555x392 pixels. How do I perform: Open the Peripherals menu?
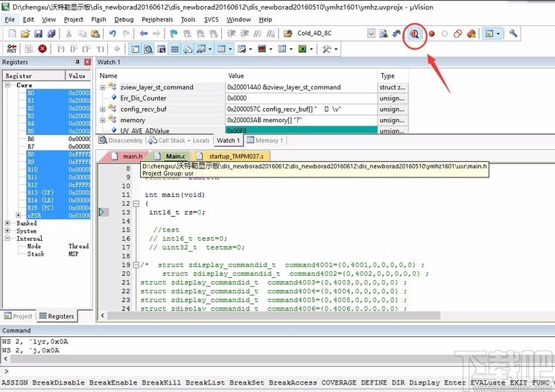pyautogui.click(x=157, y=19)
